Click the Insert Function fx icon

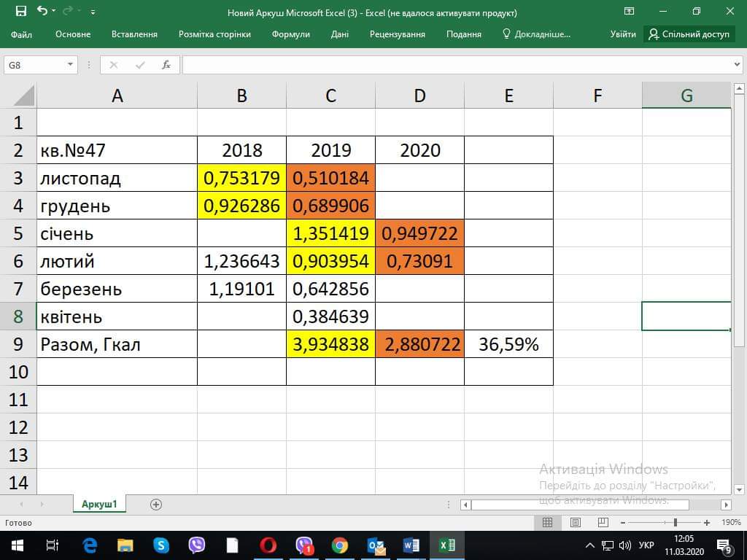166,65
